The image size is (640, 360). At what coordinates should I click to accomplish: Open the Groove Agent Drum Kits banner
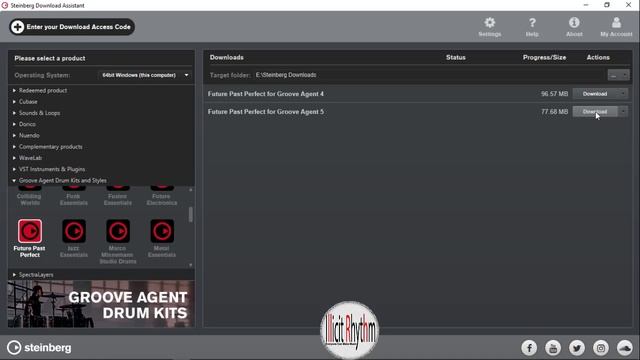pos(101,304)
